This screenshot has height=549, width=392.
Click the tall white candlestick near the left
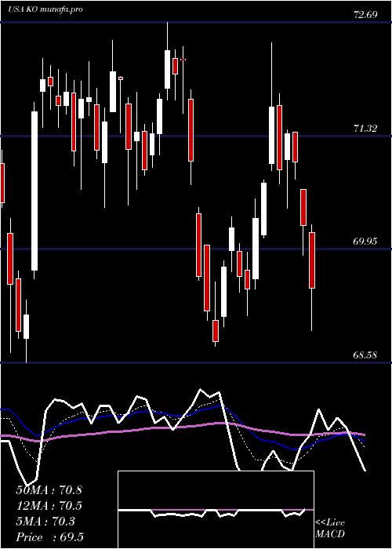(34, 191)
